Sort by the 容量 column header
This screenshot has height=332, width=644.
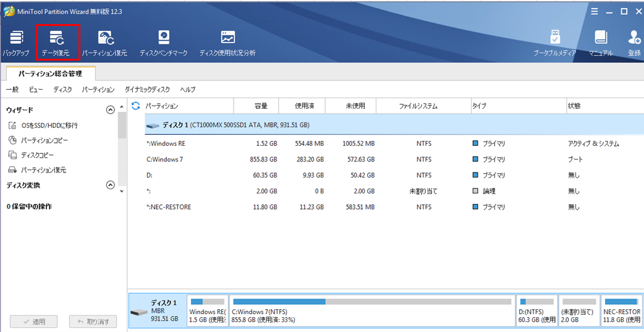(256, 106)
